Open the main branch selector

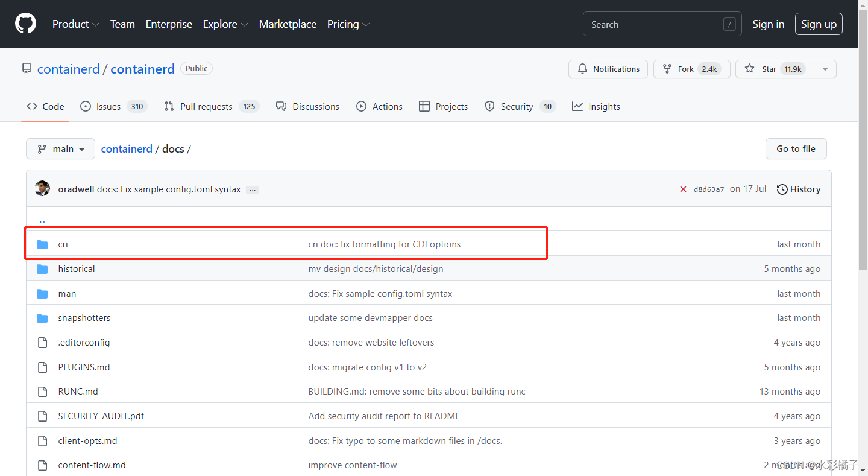[x=60, y=149]
